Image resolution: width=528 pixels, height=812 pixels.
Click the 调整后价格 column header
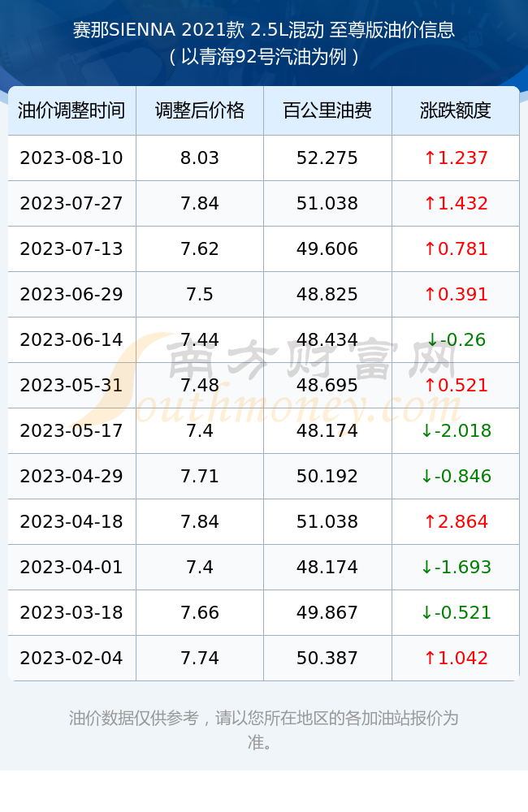[x=200, y=110]
